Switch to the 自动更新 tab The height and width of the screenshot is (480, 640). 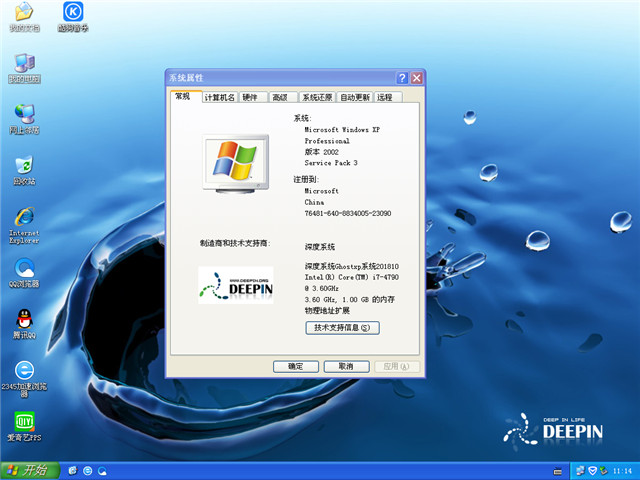click(354, 97)
